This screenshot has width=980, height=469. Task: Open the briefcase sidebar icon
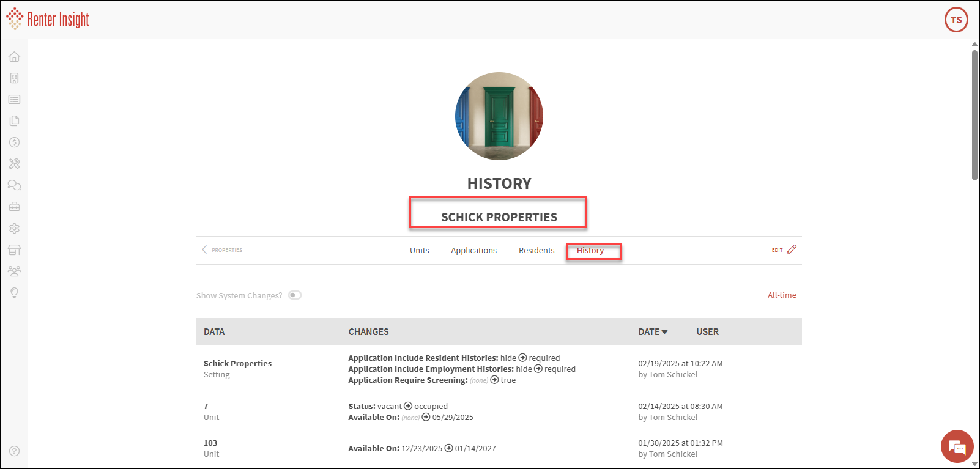[x=14, y=207]
